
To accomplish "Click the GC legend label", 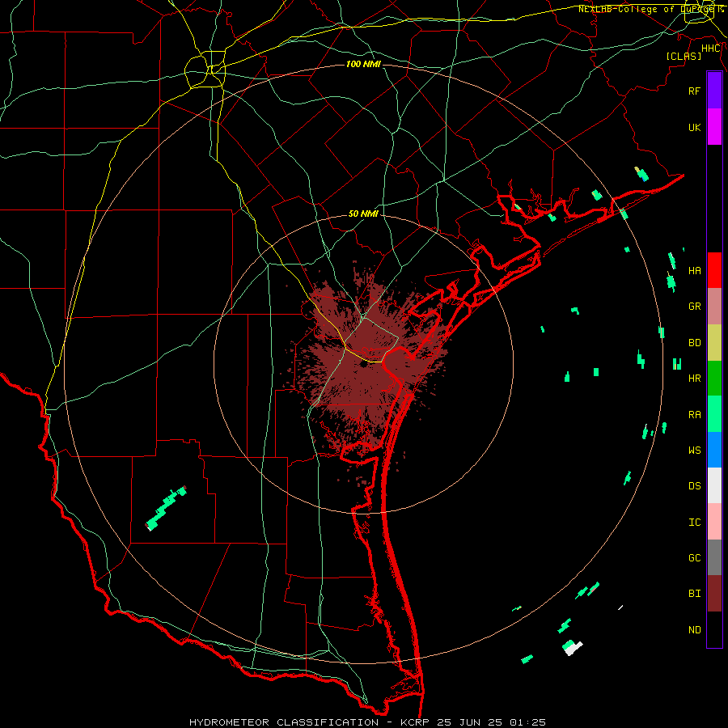I will [x=694, y=557].
